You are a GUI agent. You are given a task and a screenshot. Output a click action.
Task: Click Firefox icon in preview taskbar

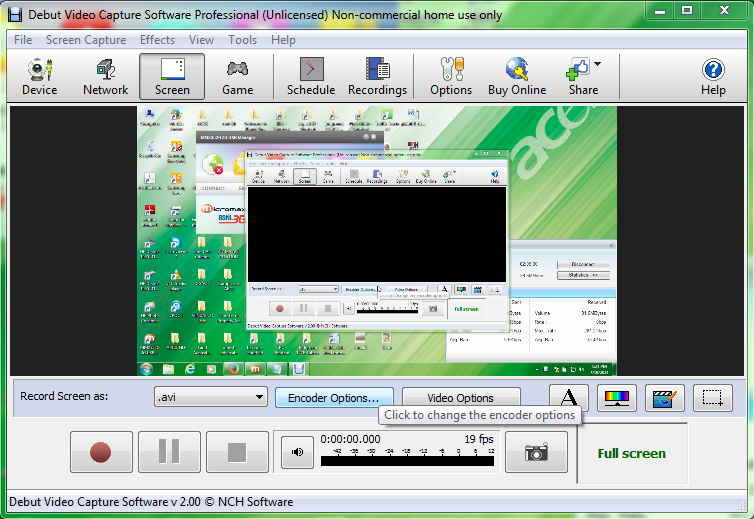(x=233, y=369)
